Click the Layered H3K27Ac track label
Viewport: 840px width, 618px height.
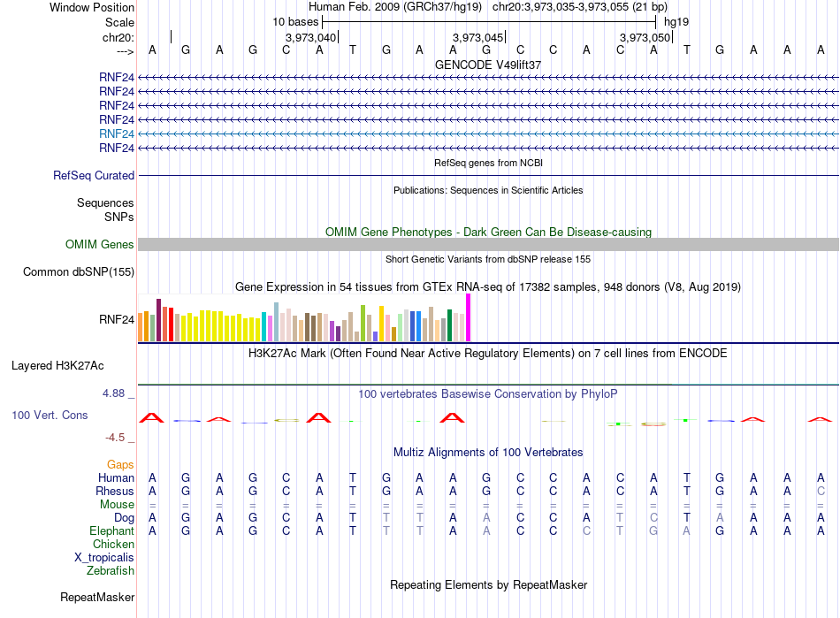point(57,366)
